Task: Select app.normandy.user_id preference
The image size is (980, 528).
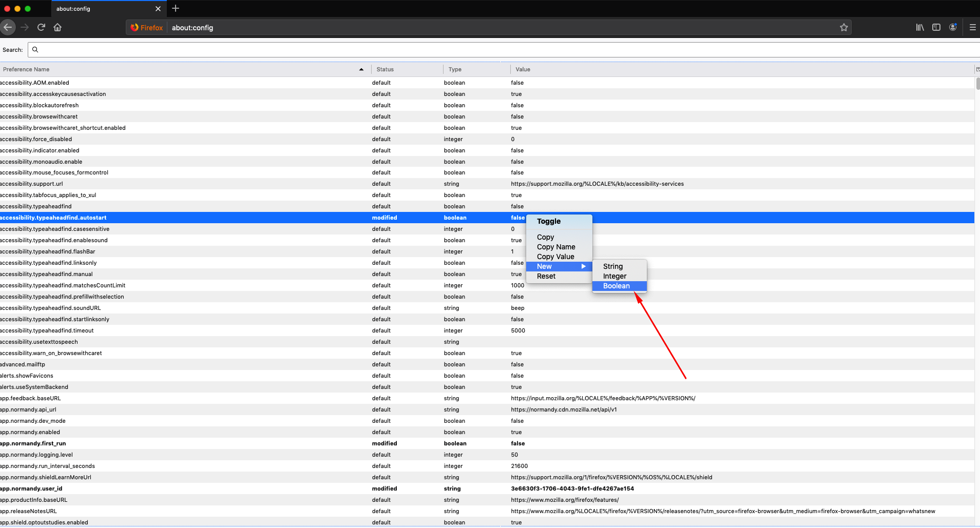Action: 487,488
